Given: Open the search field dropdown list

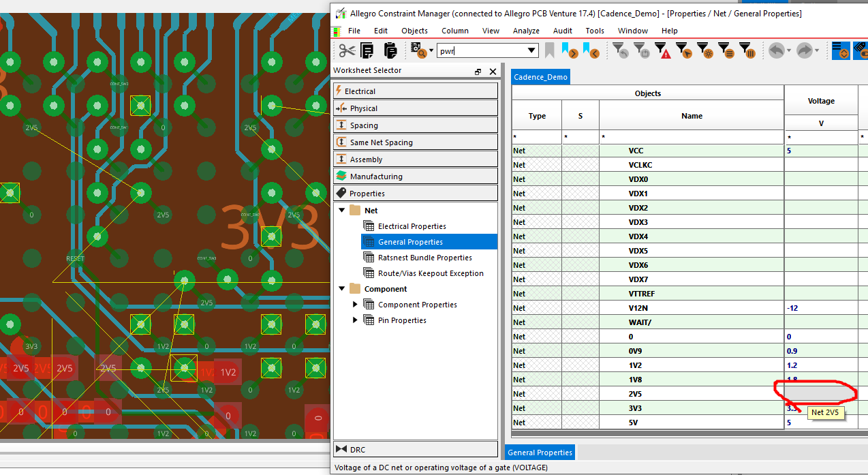Looking at the screenshot, I should [x=532, y=51].
